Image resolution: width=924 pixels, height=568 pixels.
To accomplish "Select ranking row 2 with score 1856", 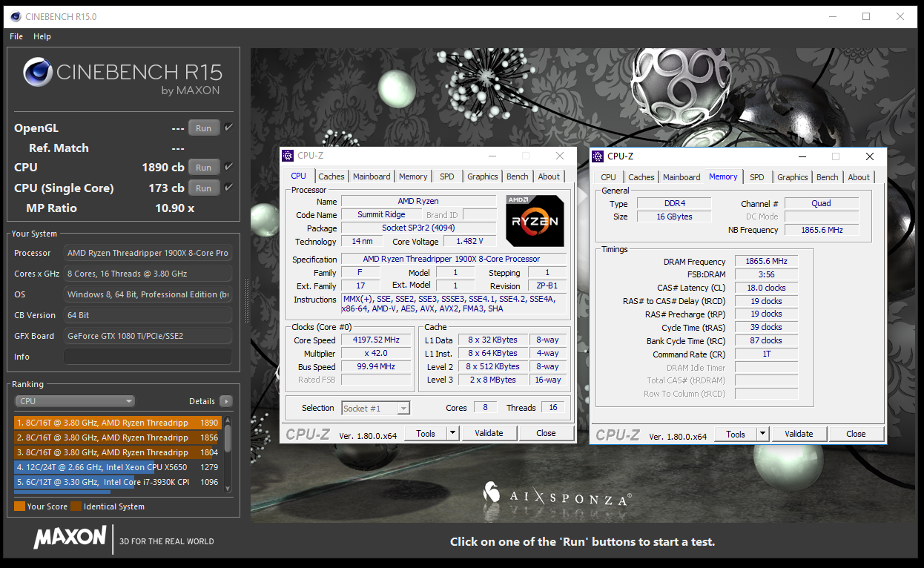I will [x=117, y=437].
